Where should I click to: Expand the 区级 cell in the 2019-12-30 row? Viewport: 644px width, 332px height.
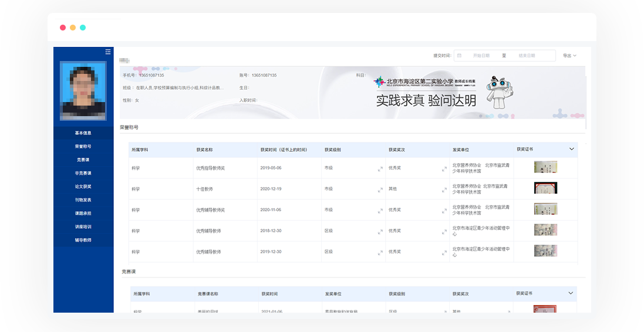pyautogui.click(x=380, y=253)
